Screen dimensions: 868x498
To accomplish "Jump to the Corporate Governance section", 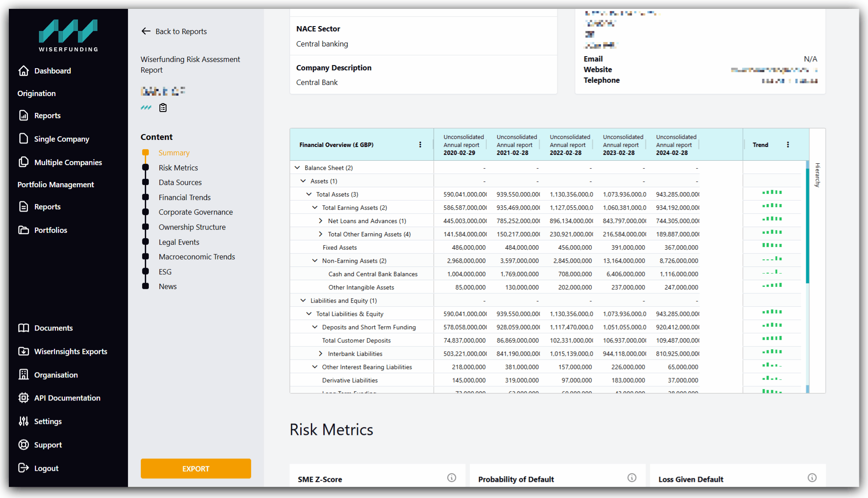I will pyautogui.click(x=196, y=212).
